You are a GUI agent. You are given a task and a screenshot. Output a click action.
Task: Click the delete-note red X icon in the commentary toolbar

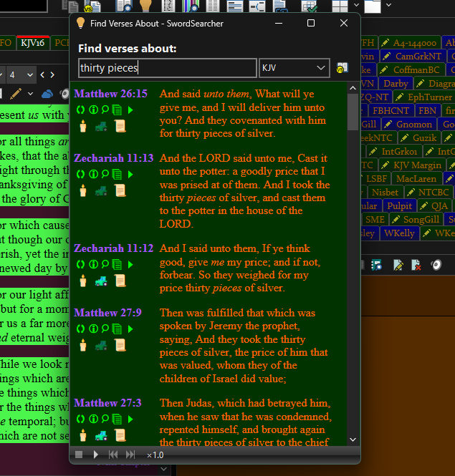click(416, 265)
